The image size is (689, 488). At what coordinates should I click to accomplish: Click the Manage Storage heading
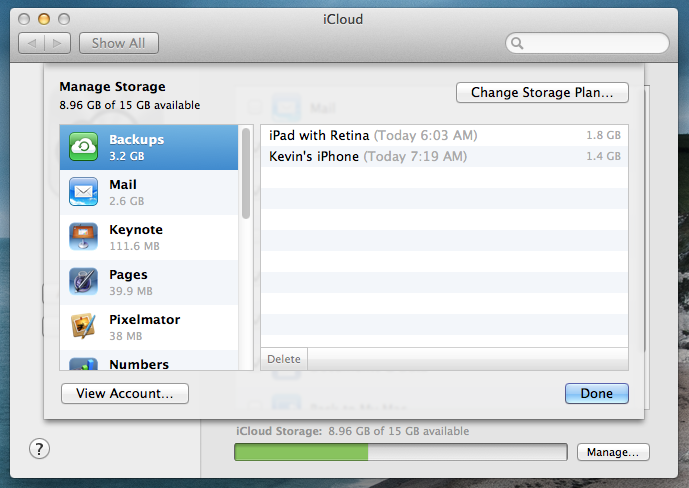pyautogui.click(x=112, y=87)
